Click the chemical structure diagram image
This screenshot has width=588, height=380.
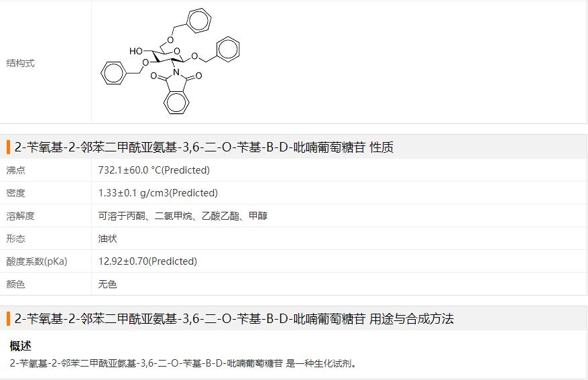170,61
